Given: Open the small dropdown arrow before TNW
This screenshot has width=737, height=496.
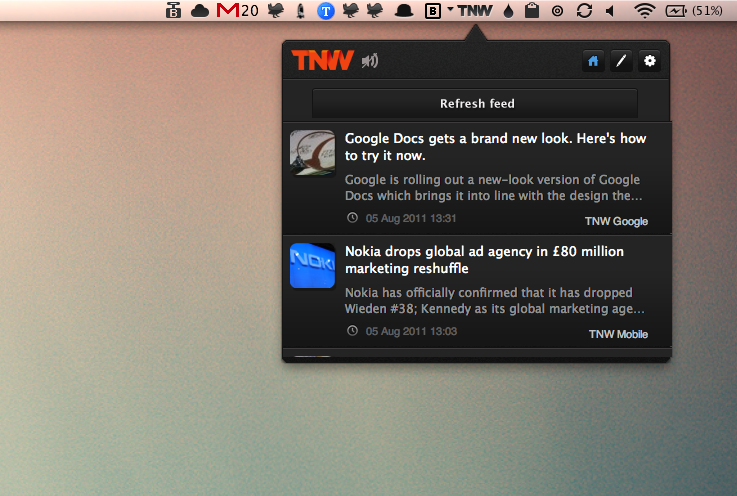Looking at the screenshot, I should [450, 8].
